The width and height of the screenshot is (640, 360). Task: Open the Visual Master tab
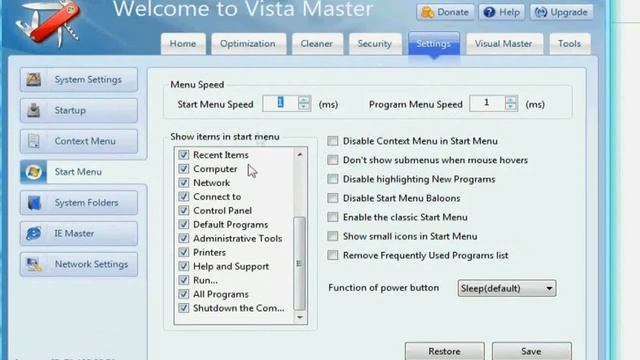pyautogui.click(x=504, y=44)
